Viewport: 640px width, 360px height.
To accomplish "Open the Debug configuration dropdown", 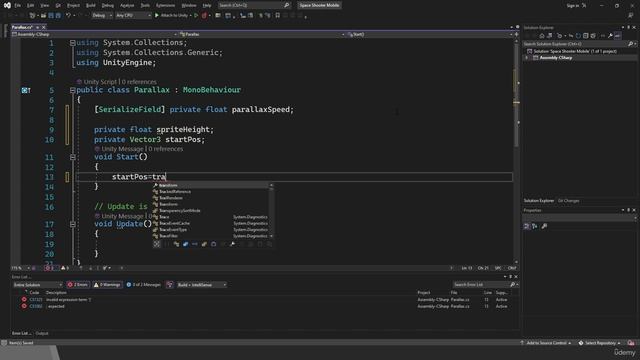I will coord(102,16).
